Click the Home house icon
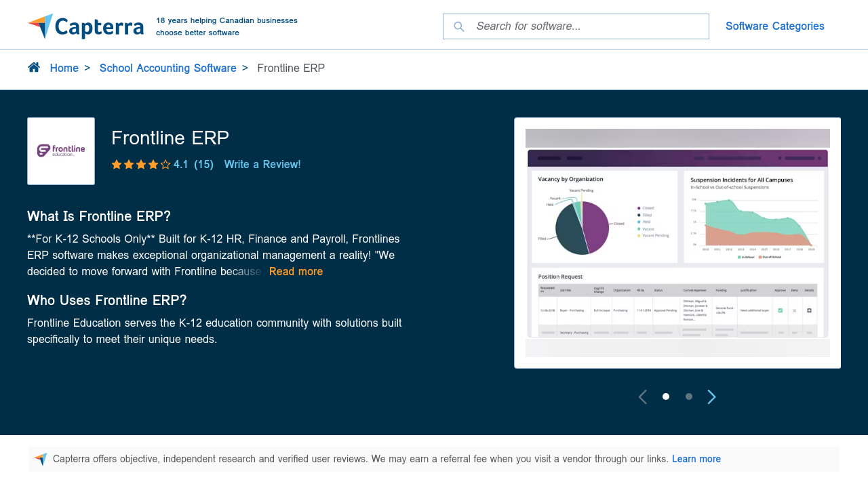 [34, 67]
